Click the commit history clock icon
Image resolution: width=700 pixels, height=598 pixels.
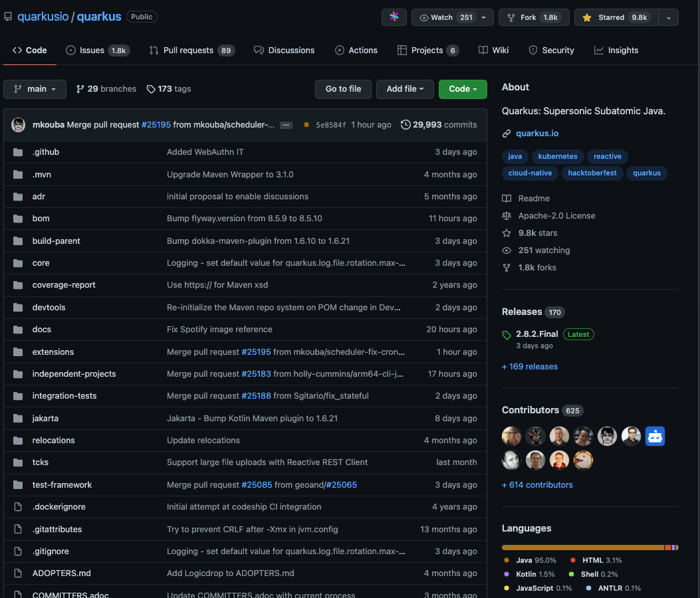[x=406, y=124]
